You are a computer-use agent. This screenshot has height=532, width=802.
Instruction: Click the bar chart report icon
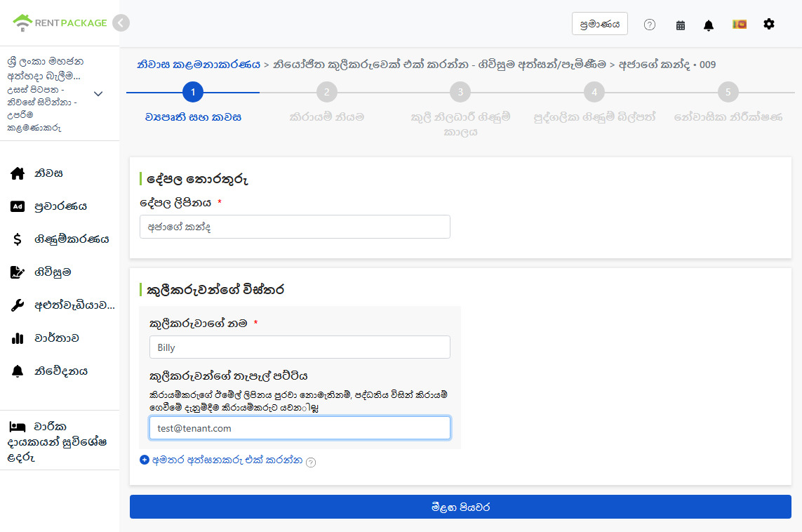pyautogui.click(x=18, y=338)
